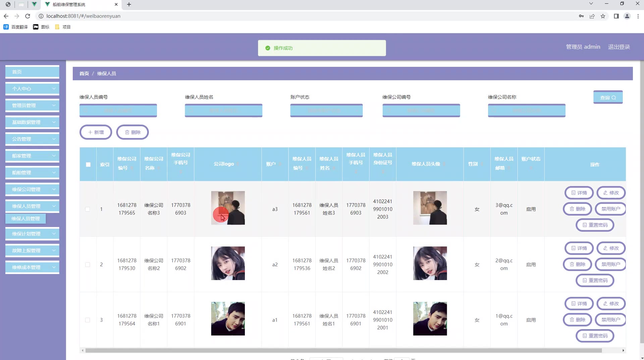Focus the 维保公司编号 search field

(421, 110)
